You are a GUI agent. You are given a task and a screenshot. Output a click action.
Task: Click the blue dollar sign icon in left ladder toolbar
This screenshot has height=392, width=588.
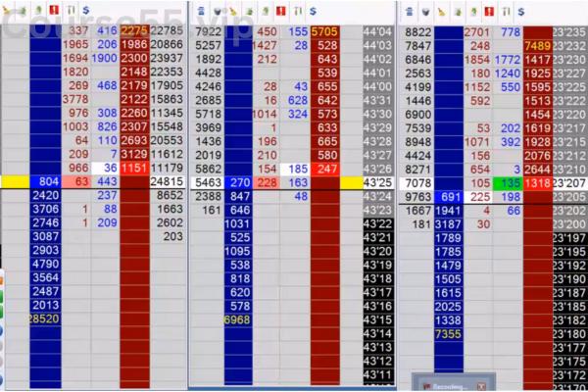tap(86, 10)
